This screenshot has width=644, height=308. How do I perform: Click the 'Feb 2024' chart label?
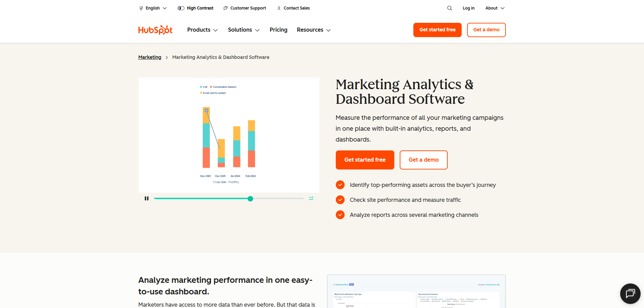pyautogui.click(x=251, y=176)
